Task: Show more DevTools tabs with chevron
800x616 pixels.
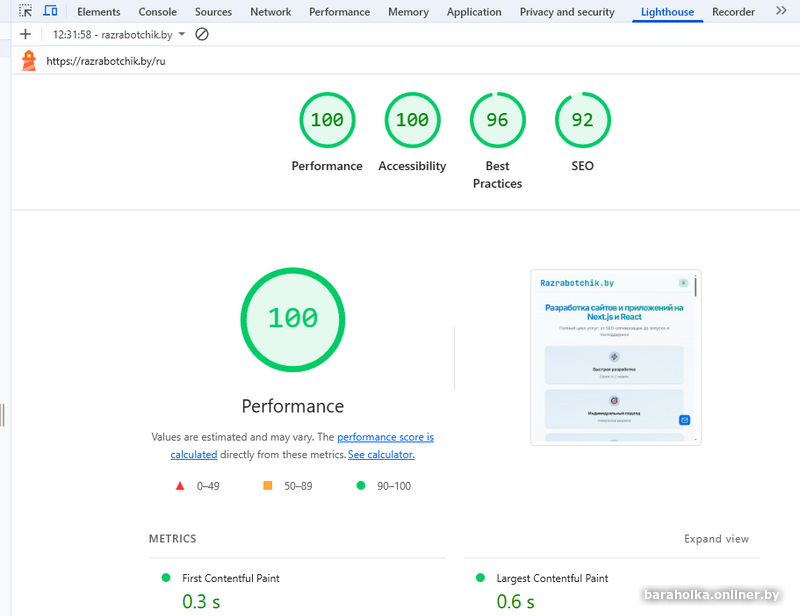Action: [781, 11]
